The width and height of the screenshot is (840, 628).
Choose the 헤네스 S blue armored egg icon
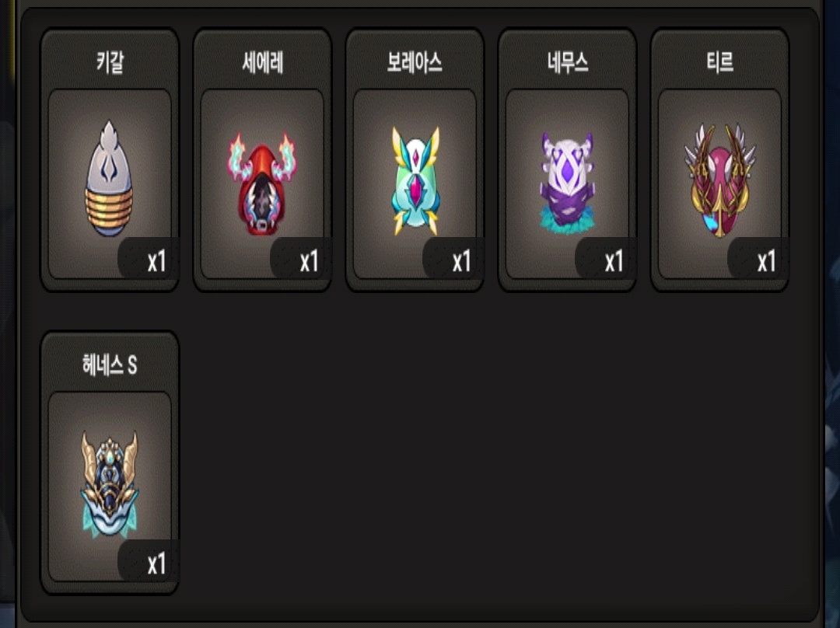pyautogui.click(x=110, y=484)
